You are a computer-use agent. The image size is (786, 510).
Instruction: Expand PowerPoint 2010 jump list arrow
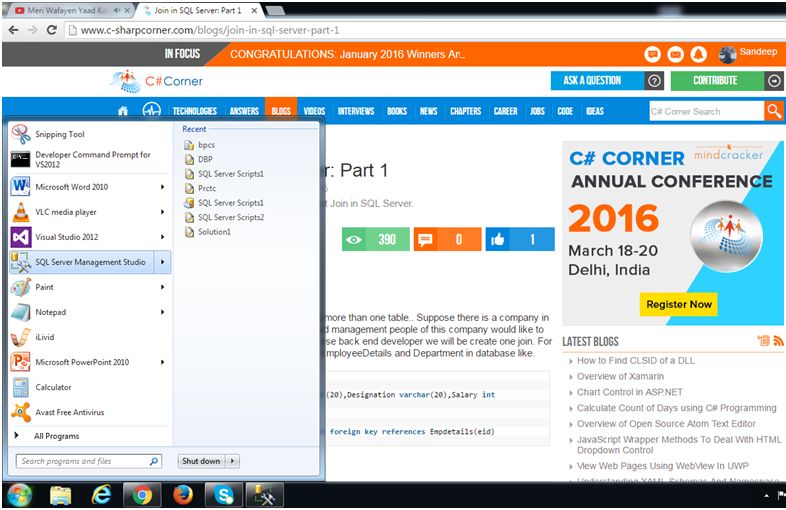(x=162, y=362)
